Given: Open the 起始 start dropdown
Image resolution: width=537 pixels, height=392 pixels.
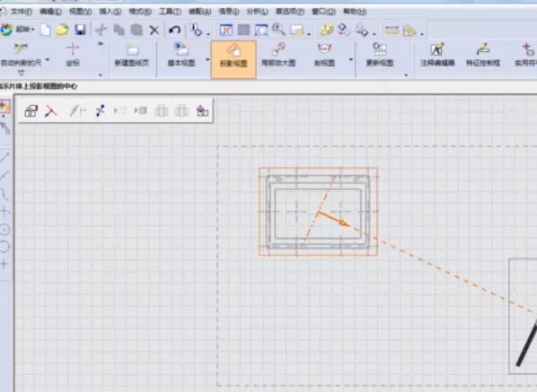Looking at the screenshot, I should pyautogui.click(x=18, y=30).
